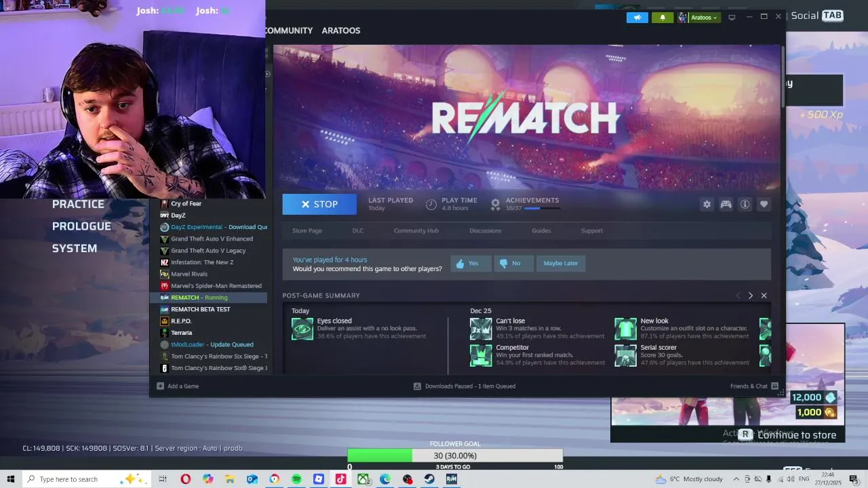
Task: Show hidden system tray icons chevron
Action: tap(736, 479)
